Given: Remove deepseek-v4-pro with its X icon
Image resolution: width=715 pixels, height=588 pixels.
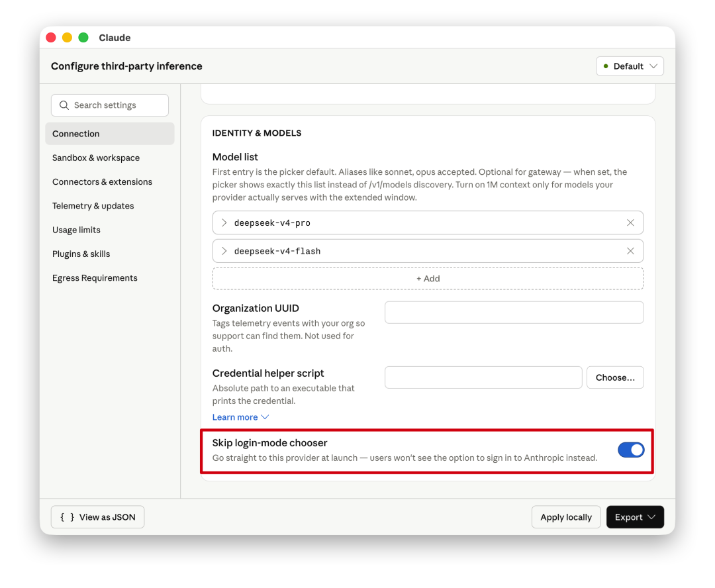Looking at the screenshot, I should point(630,223).
